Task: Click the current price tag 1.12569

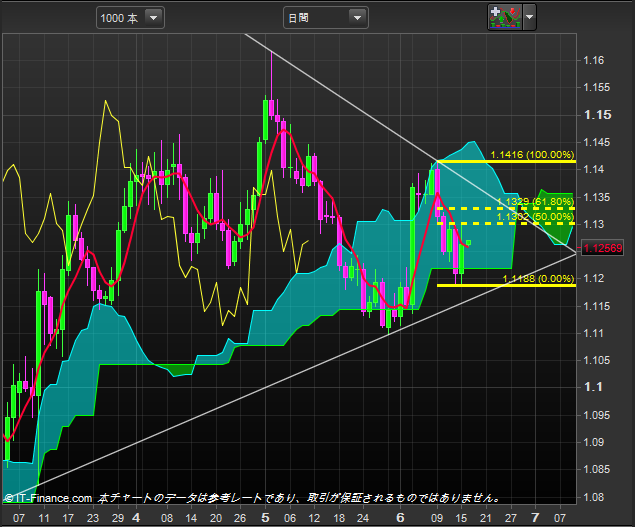Action: 603,248
